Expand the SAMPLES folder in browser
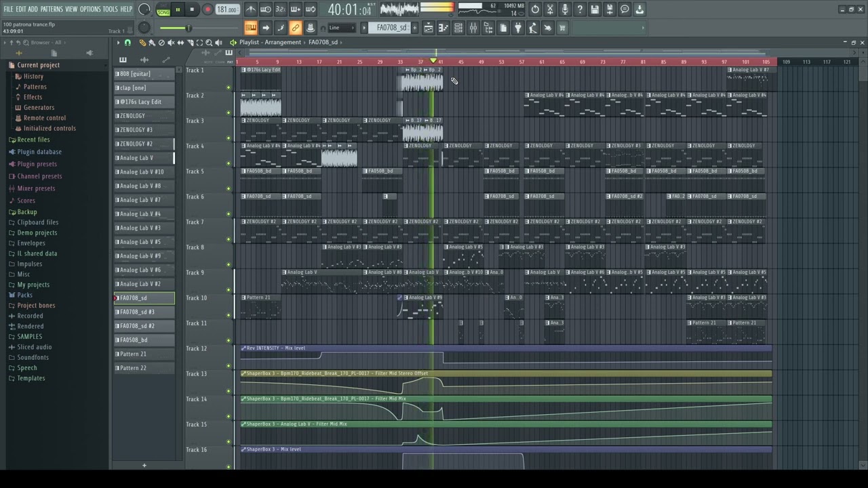Viewport: 868px width, 488px height. coord(29,336)
